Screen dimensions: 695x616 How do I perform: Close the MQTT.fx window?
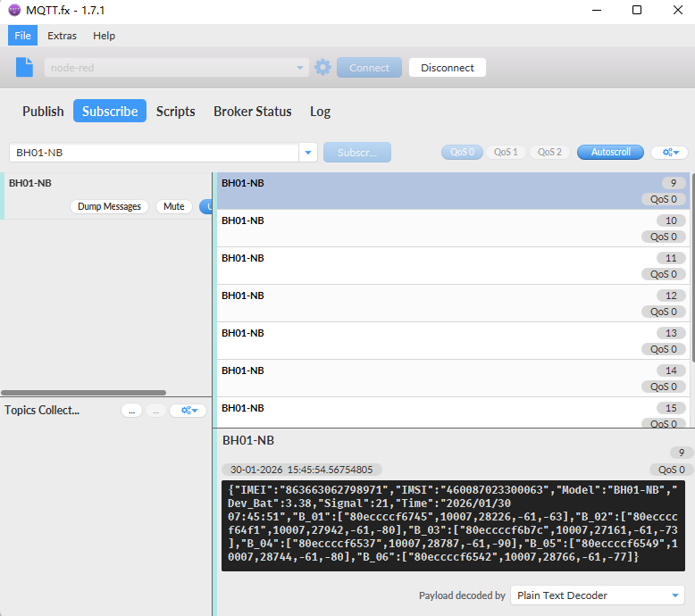678,10
